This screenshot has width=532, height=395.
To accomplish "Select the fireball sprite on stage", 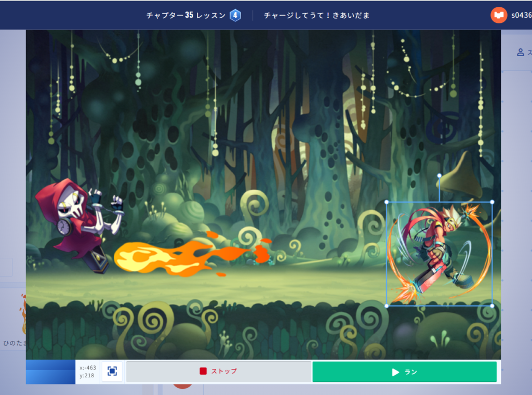I will (x=192, y=254).
